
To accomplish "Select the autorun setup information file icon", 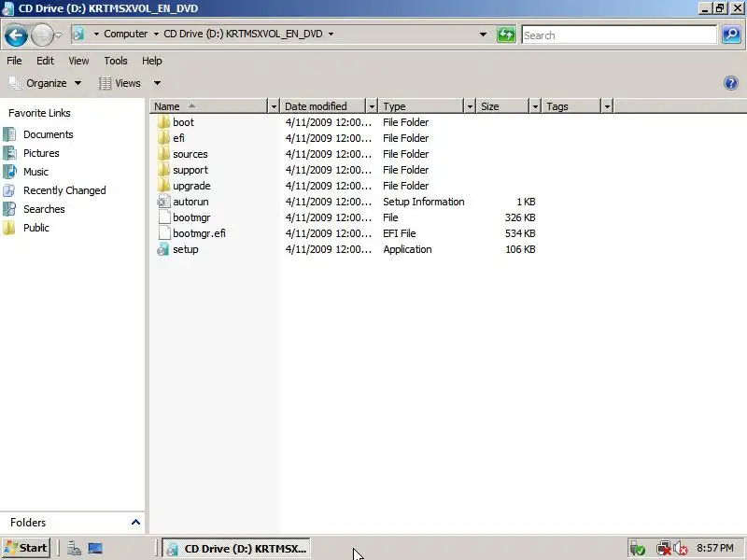I will pos(163,202).
